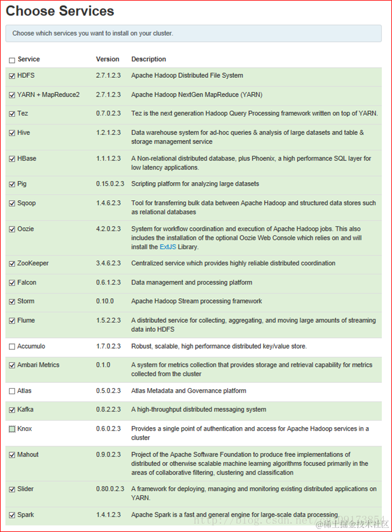Click the 'Apache Hadoop Stream processing framework' text
Image resolution: width=392 pixels, height=532 pixels.
(x=197, y=301)
